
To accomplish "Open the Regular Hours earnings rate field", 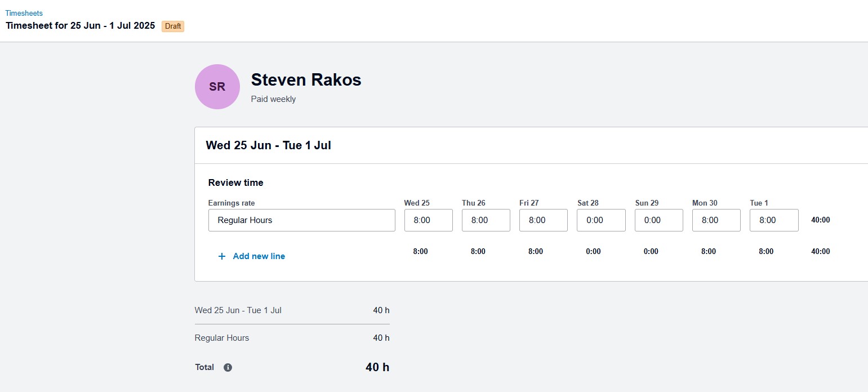I will 301,220.
